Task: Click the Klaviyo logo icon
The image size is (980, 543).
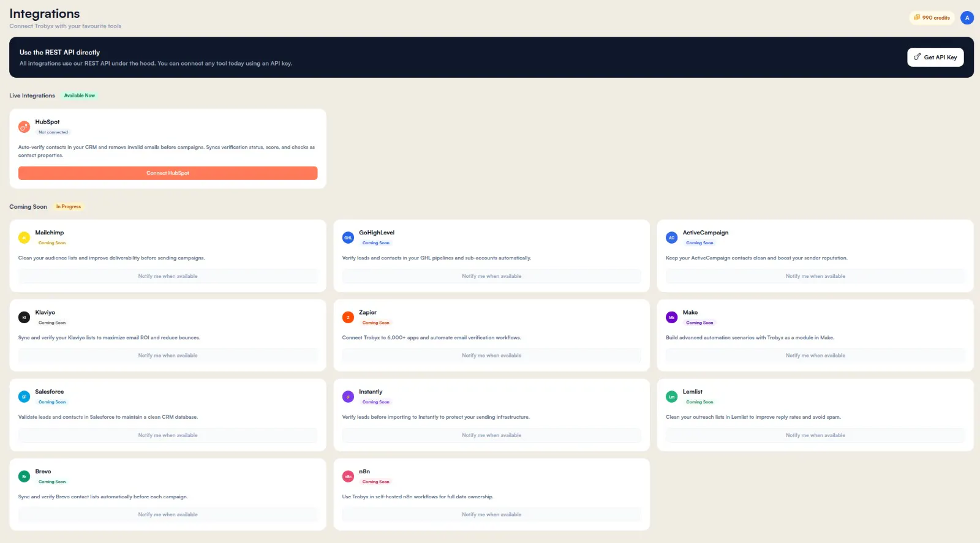Action: (x=24, y=317)
